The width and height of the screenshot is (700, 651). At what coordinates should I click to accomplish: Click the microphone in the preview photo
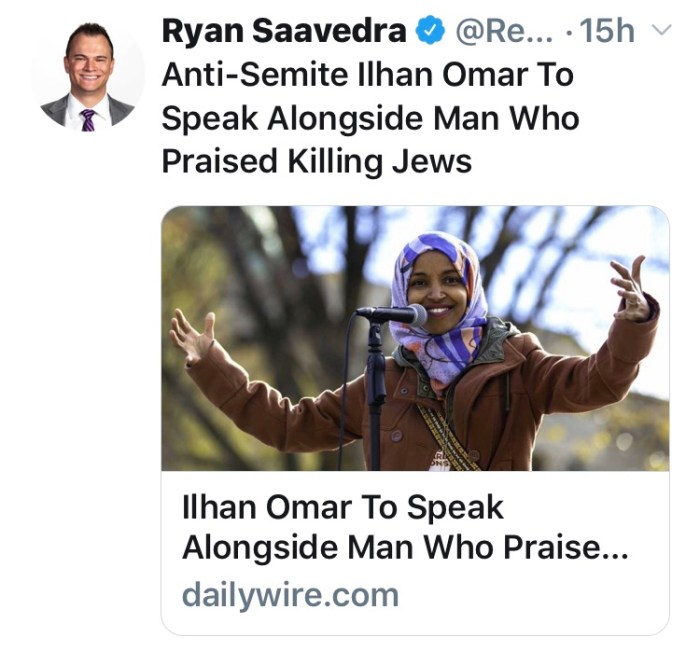tap(393, 315)
